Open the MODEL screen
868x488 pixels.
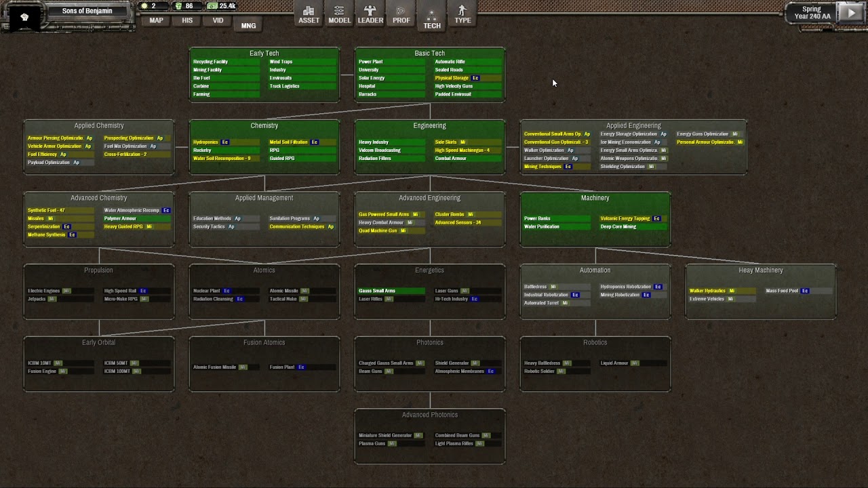[339, 14]
